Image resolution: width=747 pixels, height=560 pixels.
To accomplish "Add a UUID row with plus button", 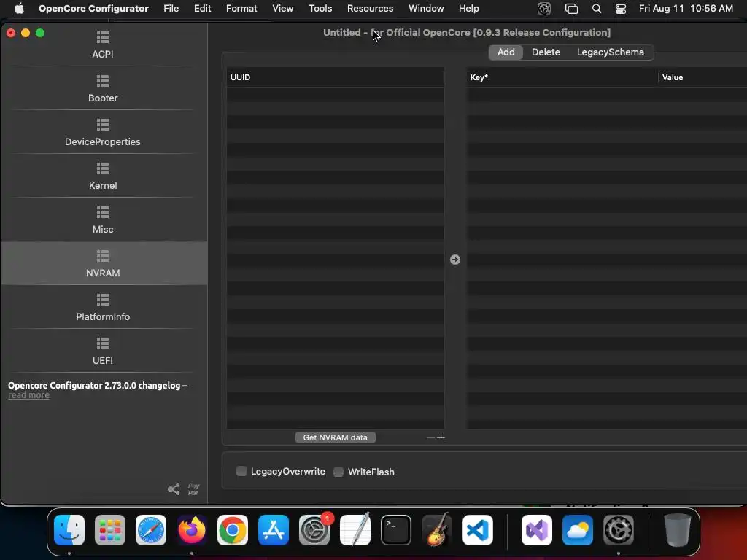I will click(x=441, y=437).
